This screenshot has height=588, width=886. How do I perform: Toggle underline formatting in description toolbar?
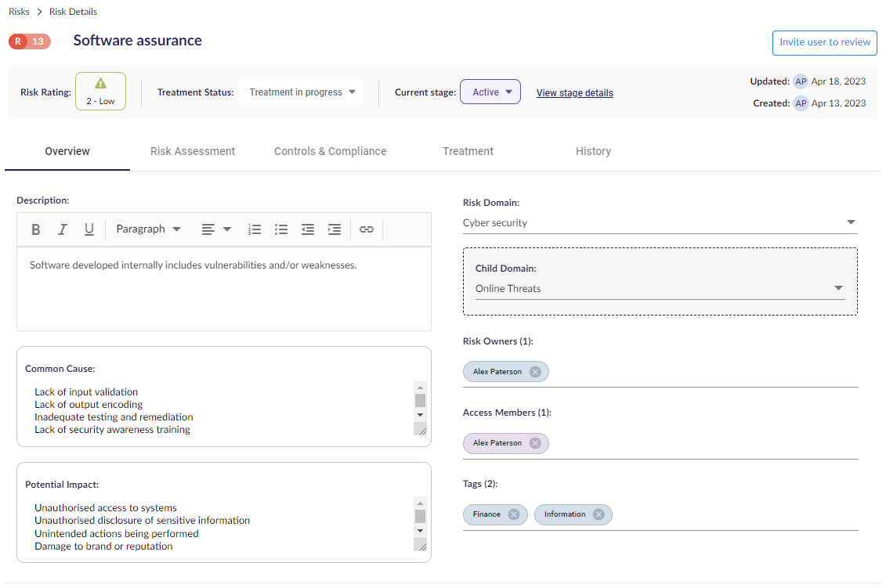[89, 229]
